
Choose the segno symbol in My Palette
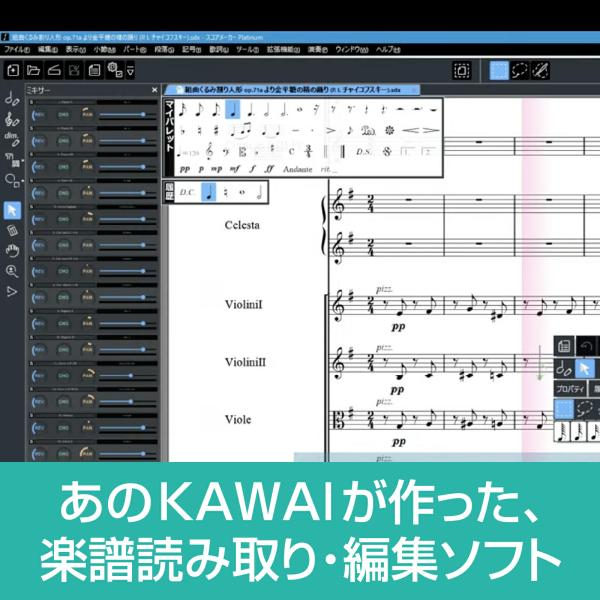click(x=387, y=152)
